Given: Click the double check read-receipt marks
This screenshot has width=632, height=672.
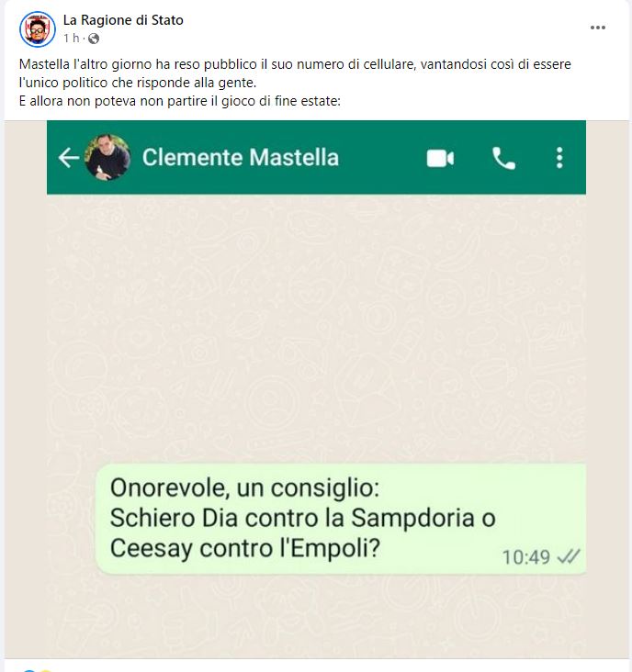Looking at the screenshot, I should (568, 556).
